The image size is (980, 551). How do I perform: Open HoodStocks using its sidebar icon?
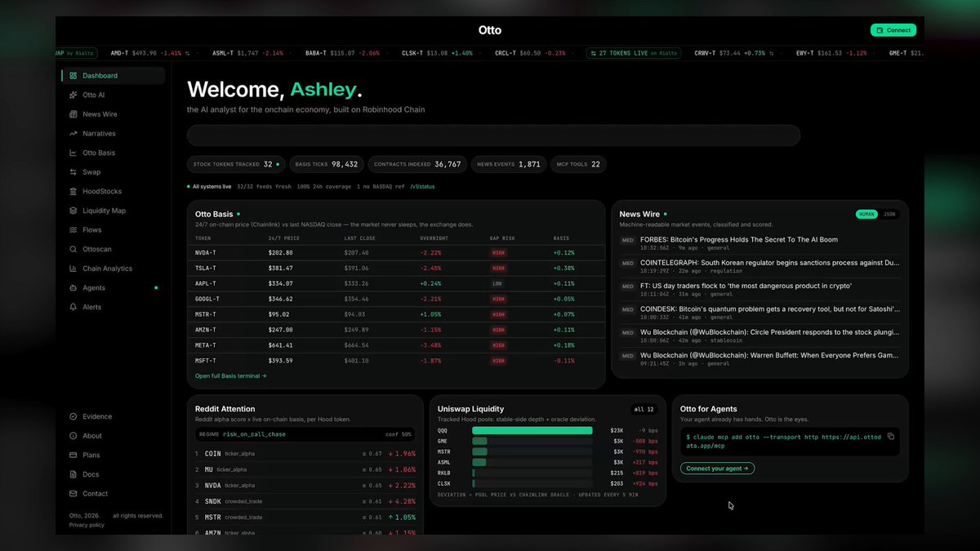pos(73,192)
